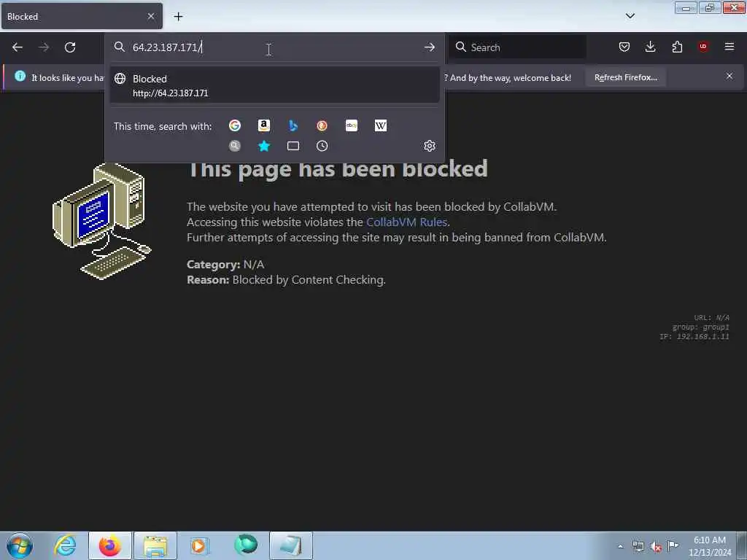Image resolution: width=747 pixels, height=560 pixels.
Task: Open the notepad-like taskbar application
Action: click(x=290, y=545)
